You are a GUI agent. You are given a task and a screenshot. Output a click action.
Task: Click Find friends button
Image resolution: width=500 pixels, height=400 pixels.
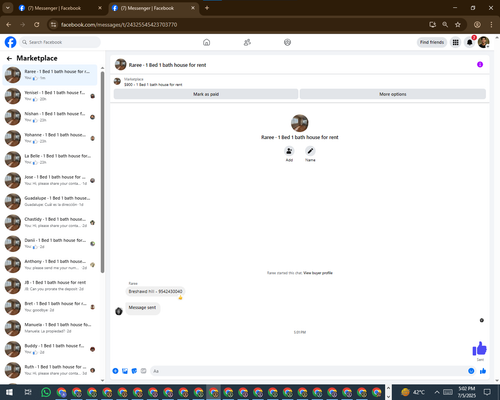click(432, 42)
